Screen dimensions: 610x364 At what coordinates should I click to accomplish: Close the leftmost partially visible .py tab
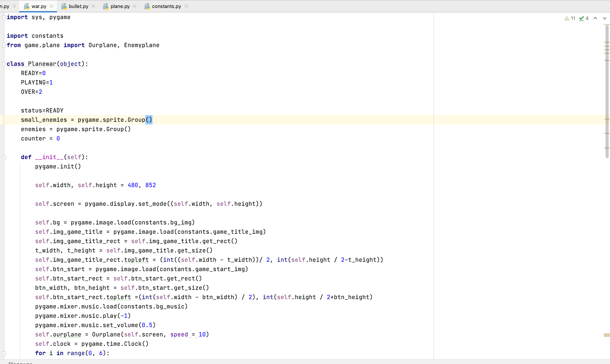(x=14, y=6)
